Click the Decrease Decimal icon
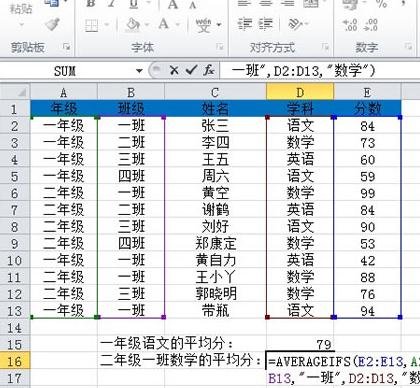The width and height of the screenshot is (420, 388). (x=371, y=25)
